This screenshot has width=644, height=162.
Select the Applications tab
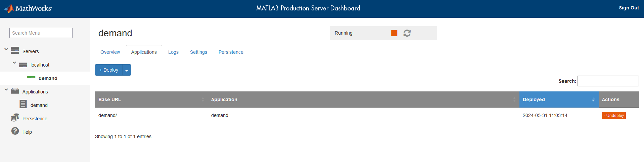click(x=144, y=52)
